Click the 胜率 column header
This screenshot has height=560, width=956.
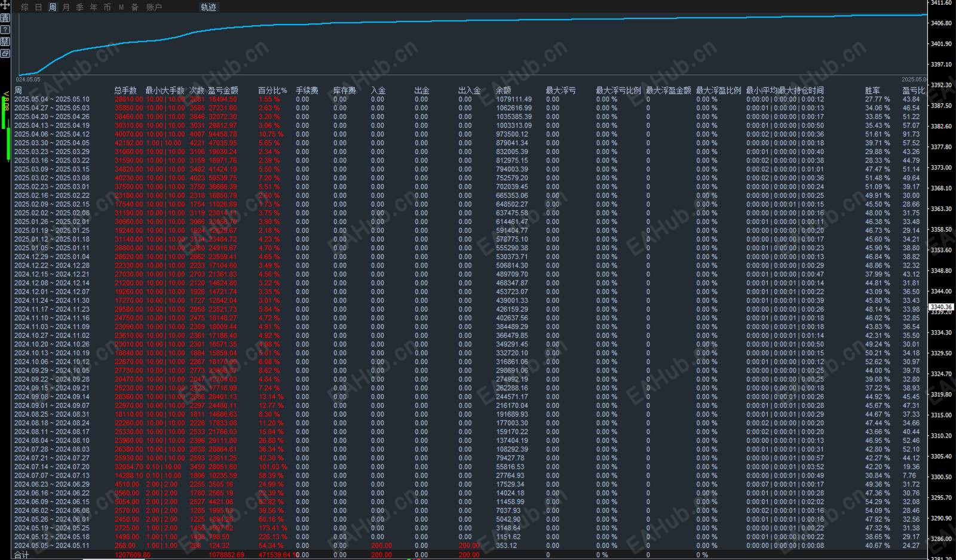[872, 90]
